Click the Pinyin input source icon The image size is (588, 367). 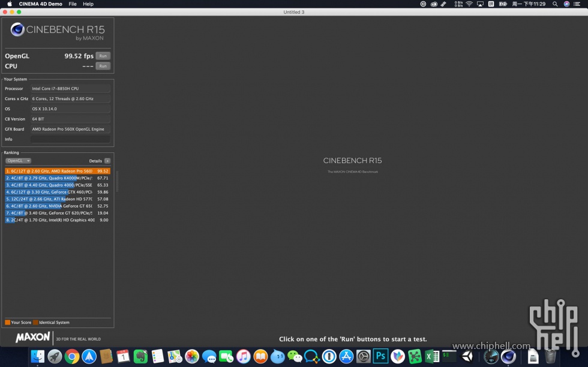click(491, 4)
